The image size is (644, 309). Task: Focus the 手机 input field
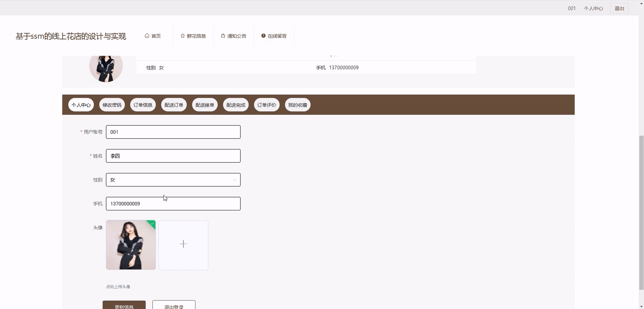pos(173,204)
